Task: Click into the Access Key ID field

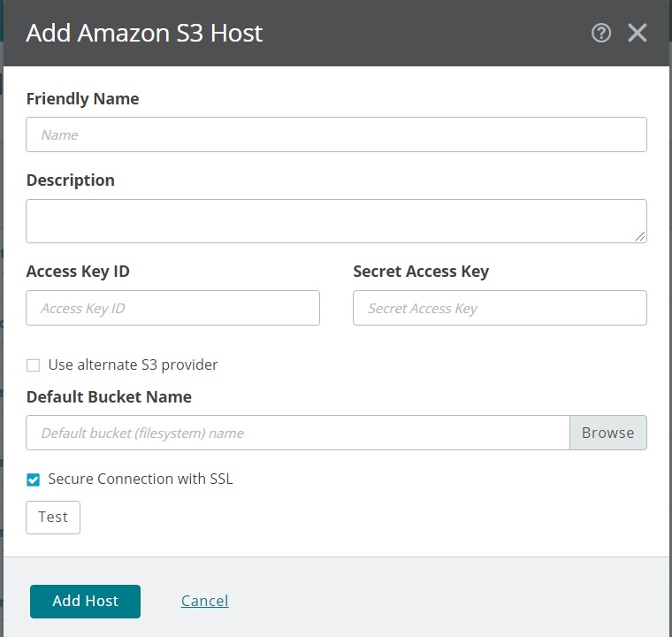Action: coord(173,308)
